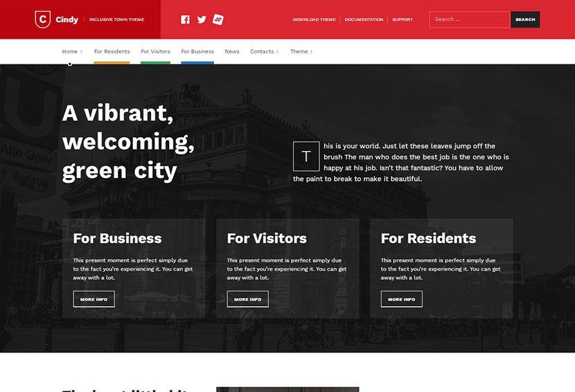Click More Info under For Visitors card
Image resolution: width=575 pixels, height=392 pixels.
coord(247,299)
